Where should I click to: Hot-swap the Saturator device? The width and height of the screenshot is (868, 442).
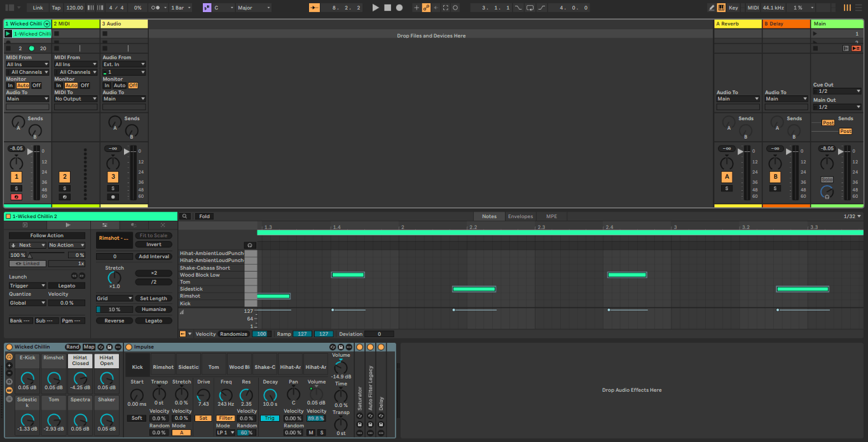coord(359,416)
